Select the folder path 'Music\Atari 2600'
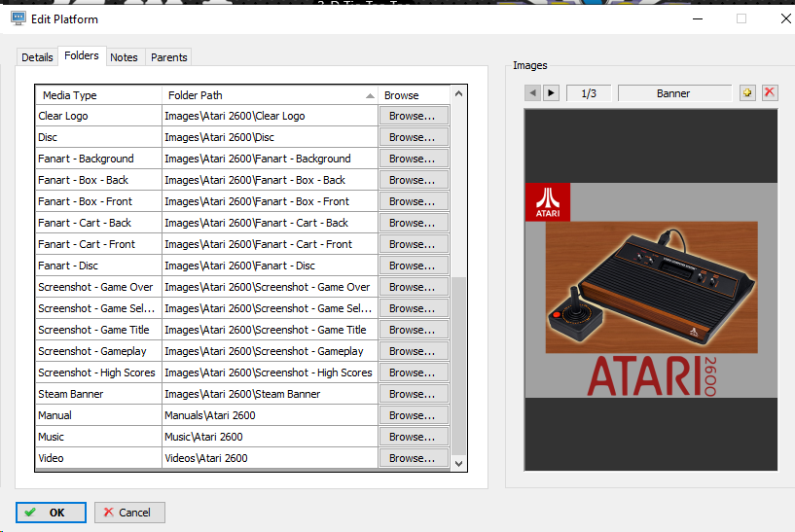Screen dimensions: 795x532 click(270, 437)
